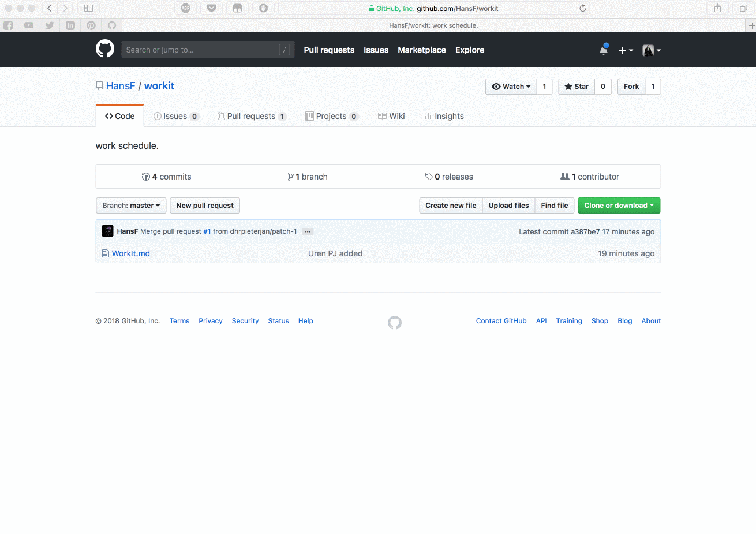Click the Safari address bar

point(434,8)
